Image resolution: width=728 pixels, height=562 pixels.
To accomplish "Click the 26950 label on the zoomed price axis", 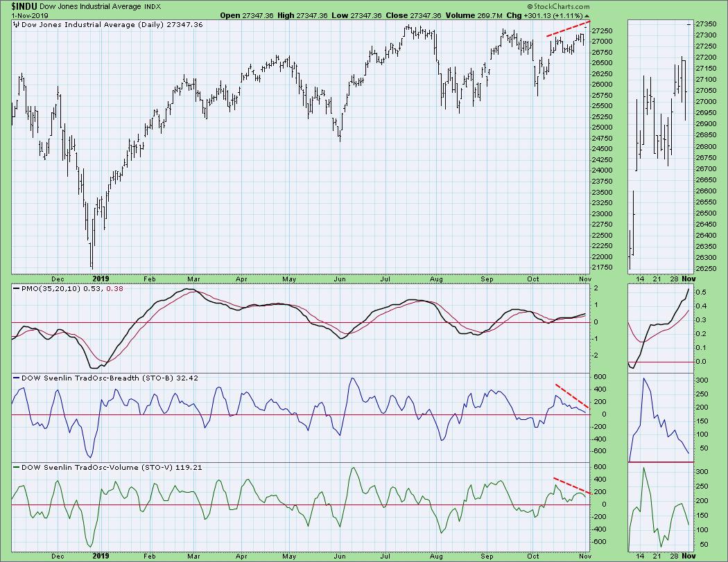I will tap(705, 113).
